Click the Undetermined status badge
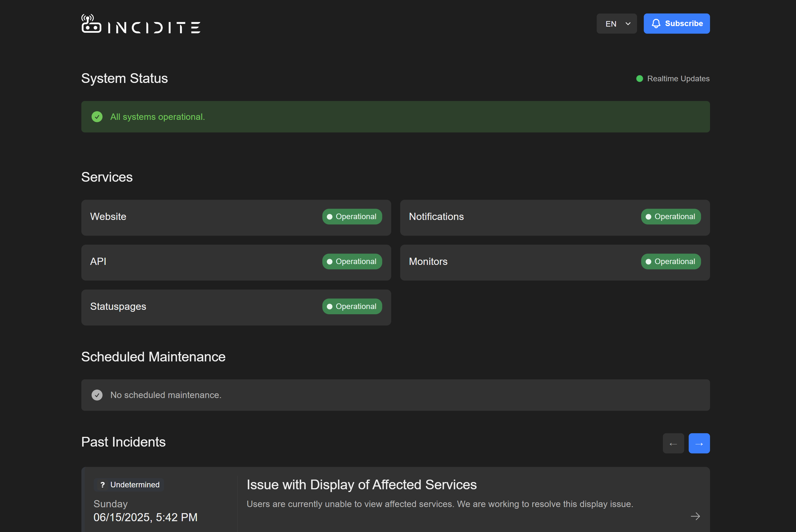796x532 pixels. click(128, 485)
